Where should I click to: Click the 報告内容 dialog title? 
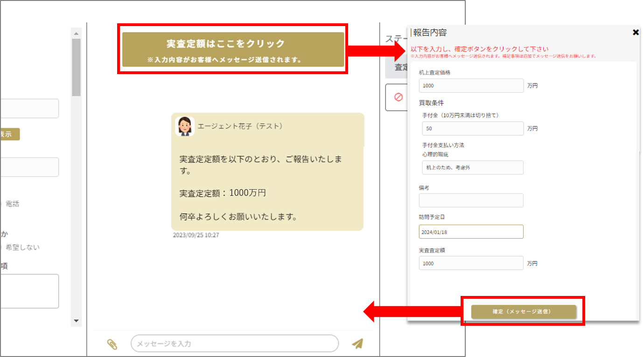(430, 33)
